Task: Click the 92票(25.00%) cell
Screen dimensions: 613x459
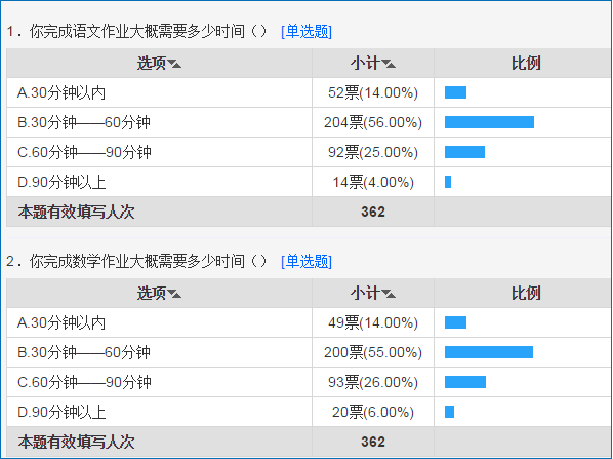Action: point(373,152)
